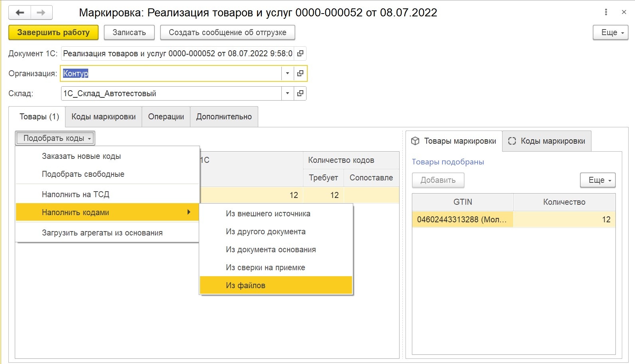The image size is (635, 364).
Task: Open linked document from Документ 1С field
Action: click(x=300, y=53)
